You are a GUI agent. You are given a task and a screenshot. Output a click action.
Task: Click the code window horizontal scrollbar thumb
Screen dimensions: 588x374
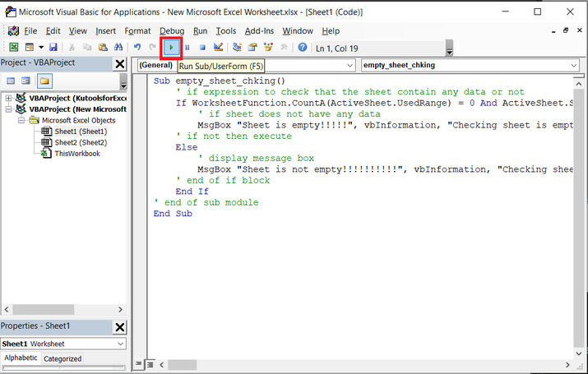pos(182,365)
